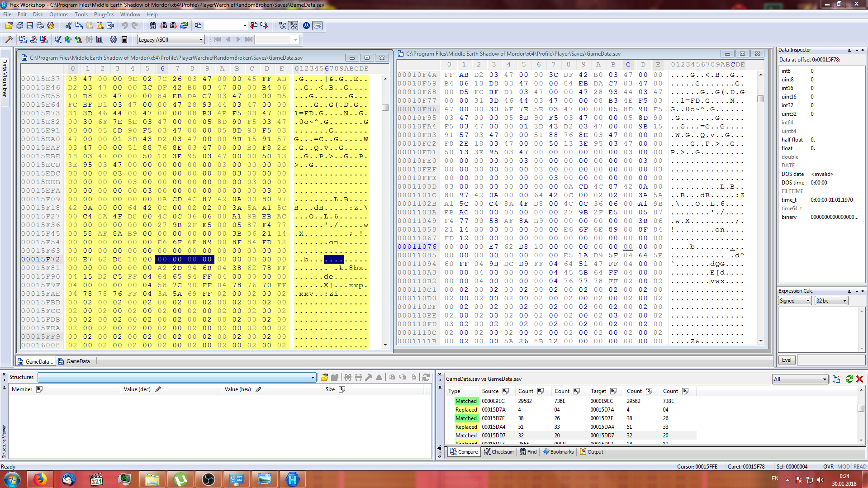This screenshot has height=488, width=868.
Task: Toggle hex display for Source column
Action: (506, 391)
